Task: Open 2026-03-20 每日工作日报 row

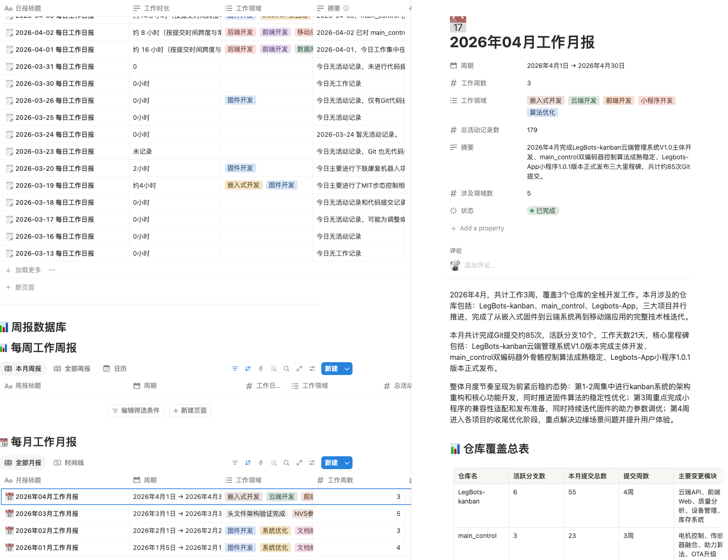Action: point(55,168)
